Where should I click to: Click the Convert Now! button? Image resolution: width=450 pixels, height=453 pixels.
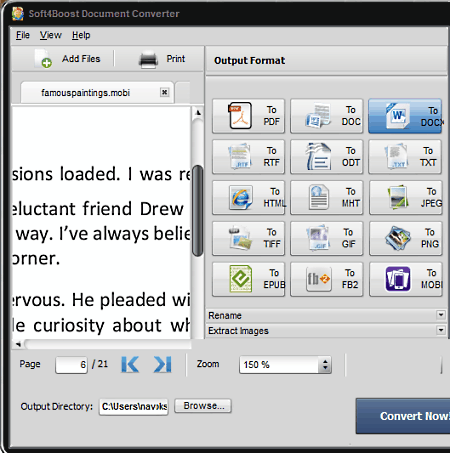tap(403, 416)
